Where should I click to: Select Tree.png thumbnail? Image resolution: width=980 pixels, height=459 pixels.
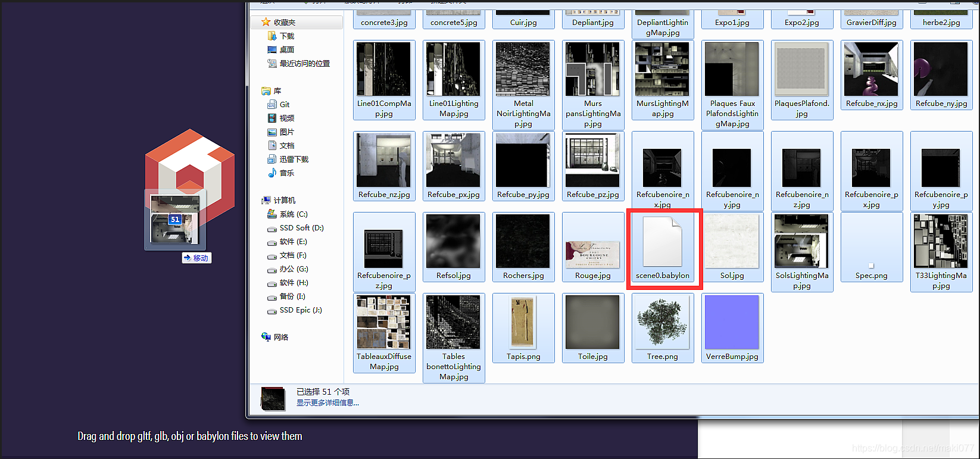tap(662, 322)
